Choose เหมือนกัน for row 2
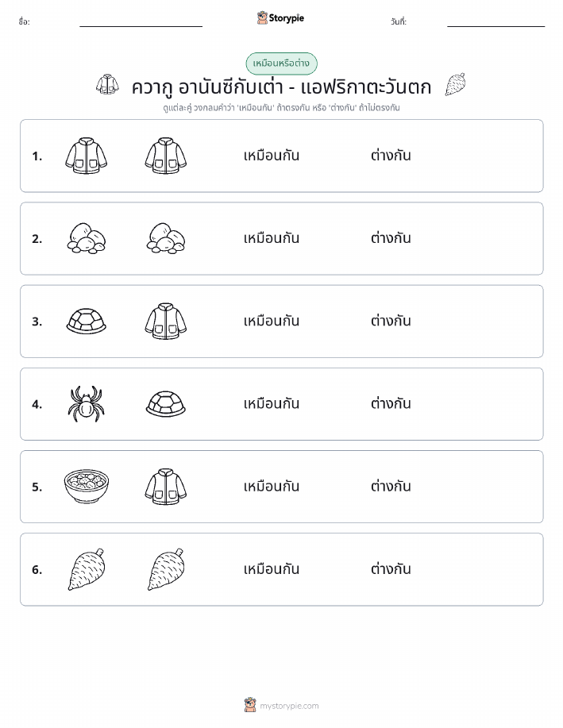563x728 pixels. tap(272, 238)
